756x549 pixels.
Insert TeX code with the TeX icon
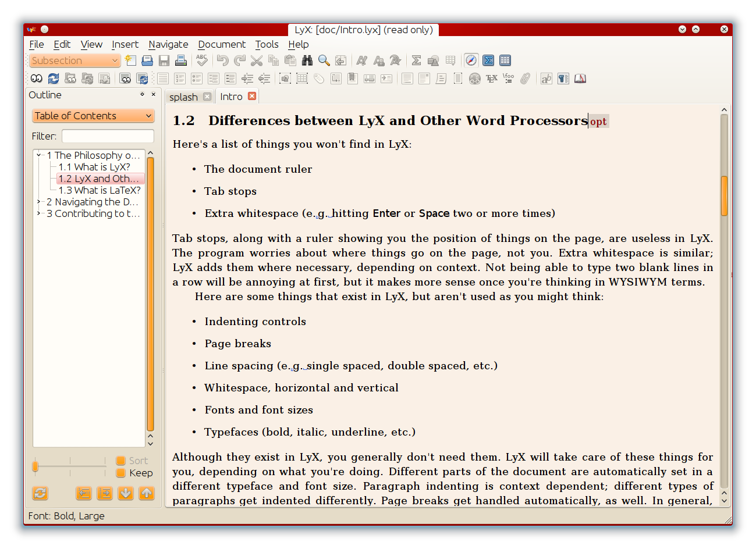coord(492,79)
